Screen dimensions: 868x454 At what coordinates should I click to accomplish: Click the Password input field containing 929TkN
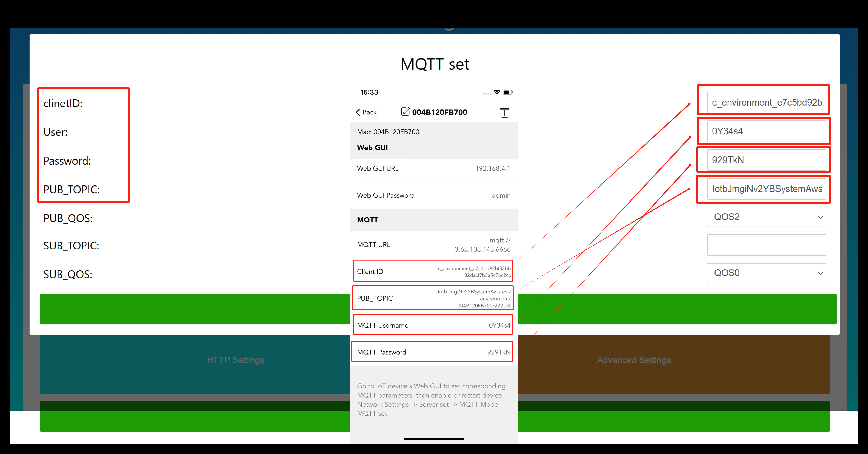click(x=767, y=160)
